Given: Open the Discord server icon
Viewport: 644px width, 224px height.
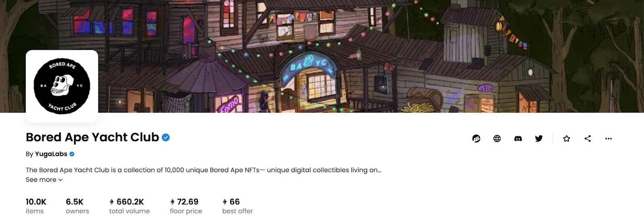Looking at the screenshot, I should 518,139.
